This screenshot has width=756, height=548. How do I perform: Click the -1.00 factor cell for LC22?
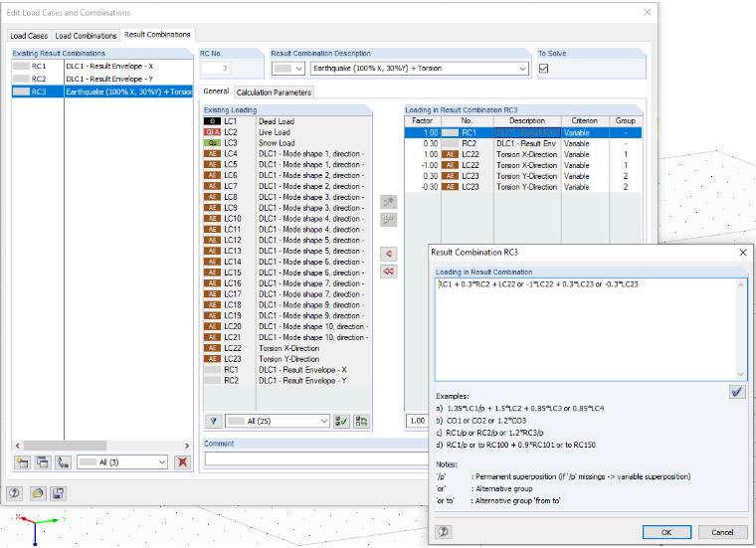click(x=423, y=165)
